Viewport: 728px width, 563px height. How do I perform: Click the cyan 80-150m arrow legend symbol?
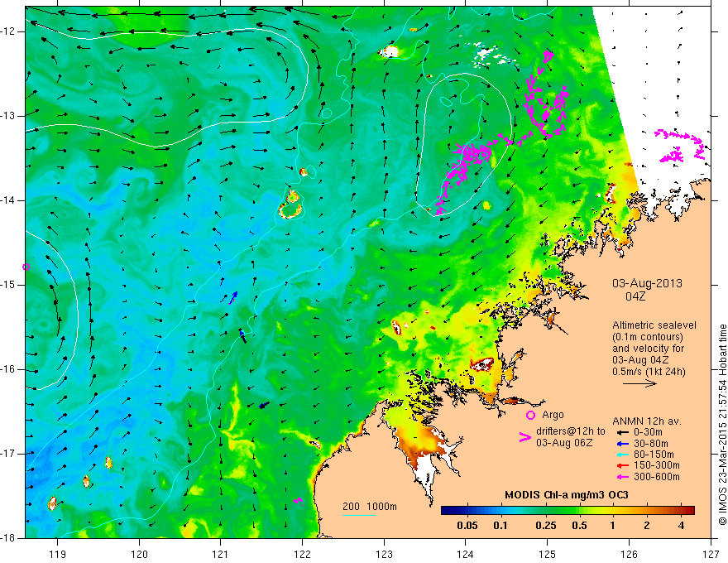621,455
